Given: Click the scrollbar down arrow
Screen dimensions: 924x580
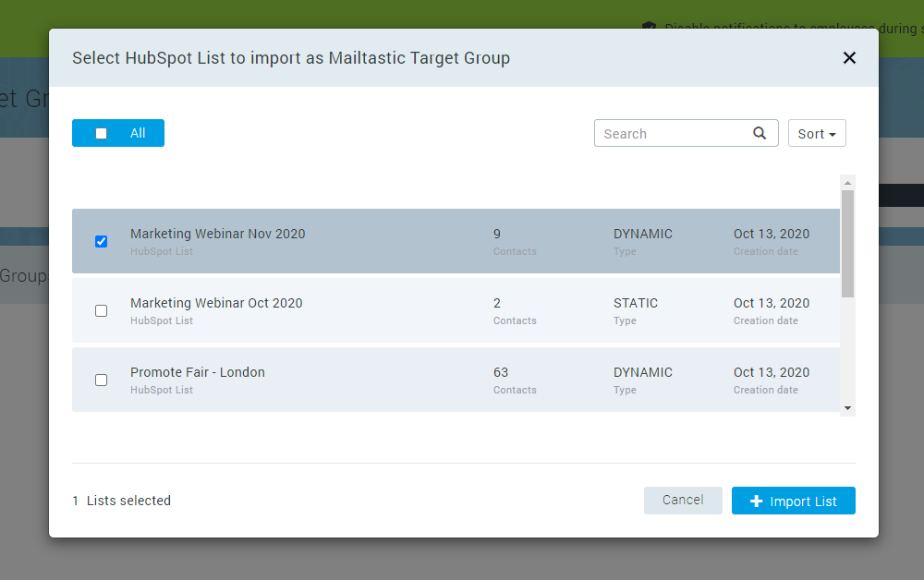Looking at the screenshot, I should (x=847, y=408).
